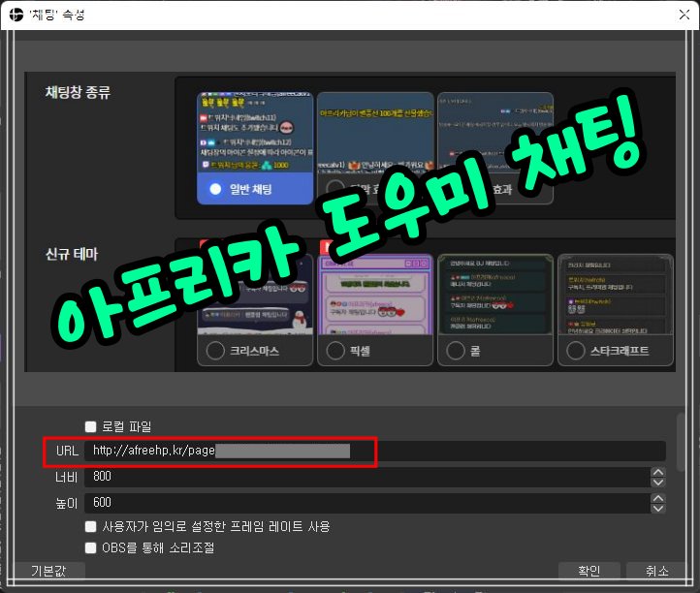Viewport: 700px width, 593px height.
Task: Click the 기본값 defaults button
Action: coord(48,571)
